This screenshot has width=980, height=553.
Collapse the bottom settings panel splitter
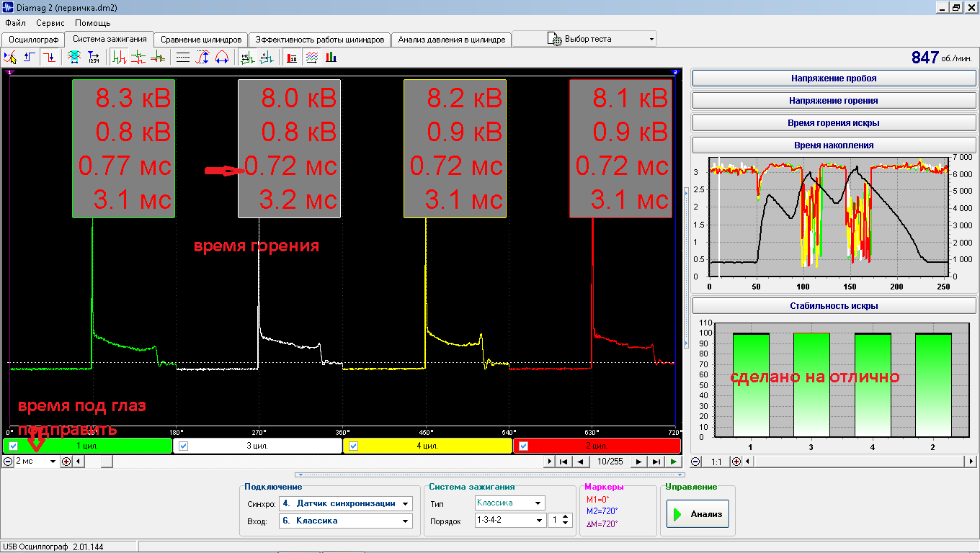490,475
